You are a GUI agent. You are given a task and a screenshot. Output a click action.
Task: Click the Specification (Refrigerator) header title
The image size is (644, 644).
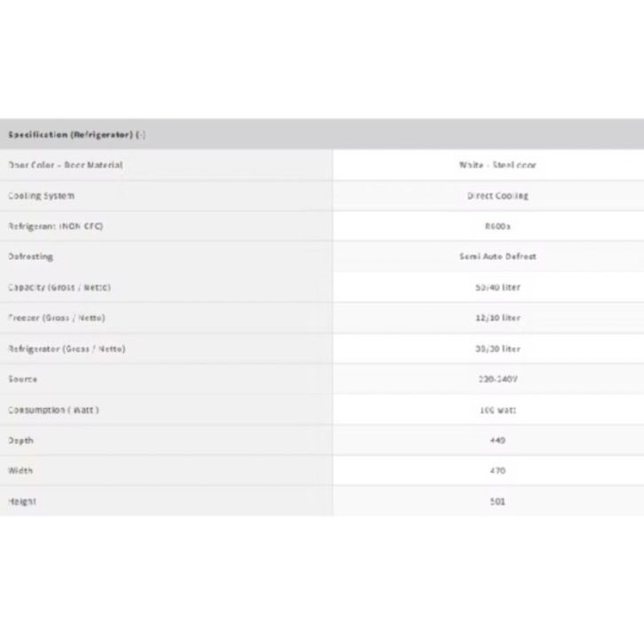tap(70, 135)
